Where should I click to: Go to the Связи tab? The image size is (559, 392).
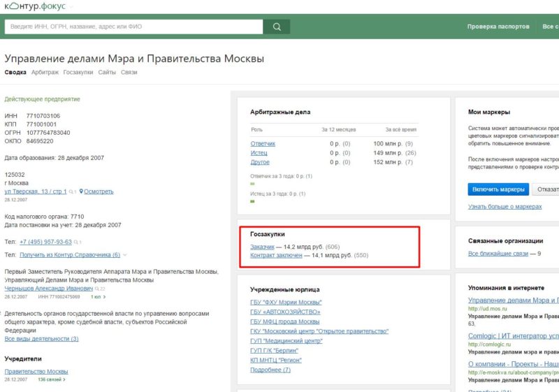pos(129,72)
